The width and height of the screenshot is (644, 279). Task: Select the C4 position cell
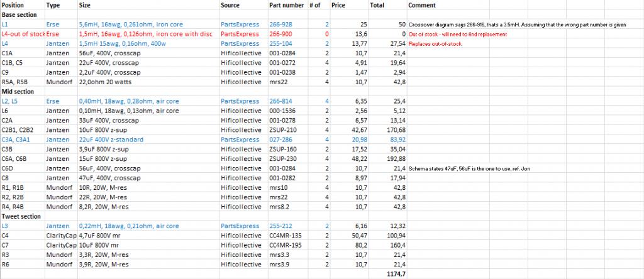point(23,236)
